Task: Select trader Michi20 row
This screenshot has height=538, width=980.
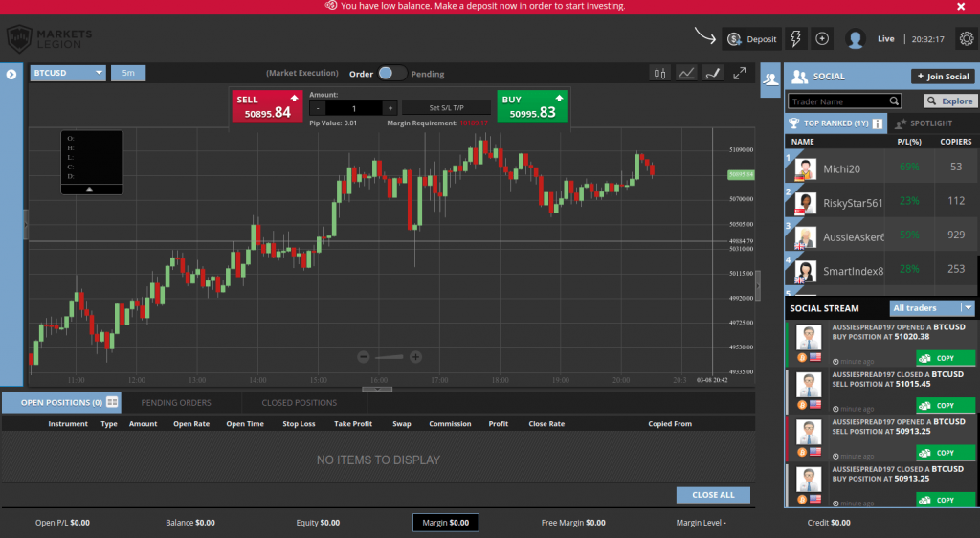Action: coord(881,167)
